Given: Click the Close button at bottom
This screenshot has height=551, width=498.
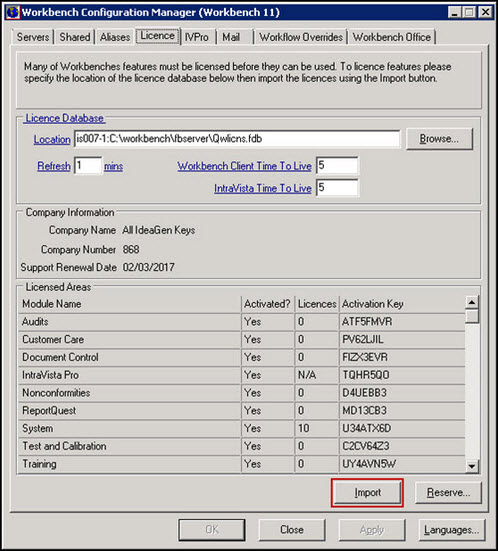Looking at the screenshot, I should click(292, 530).
